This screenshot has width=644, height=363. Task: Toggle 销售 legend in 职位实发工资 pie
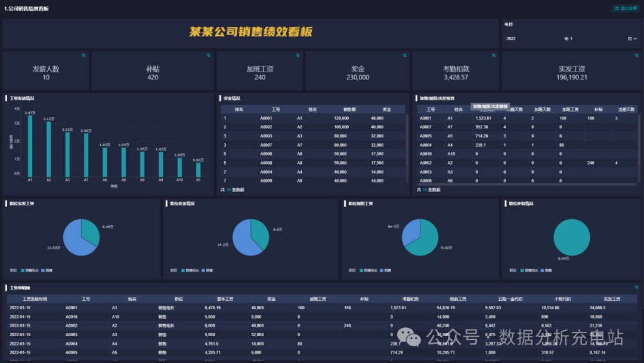(47, 270)
